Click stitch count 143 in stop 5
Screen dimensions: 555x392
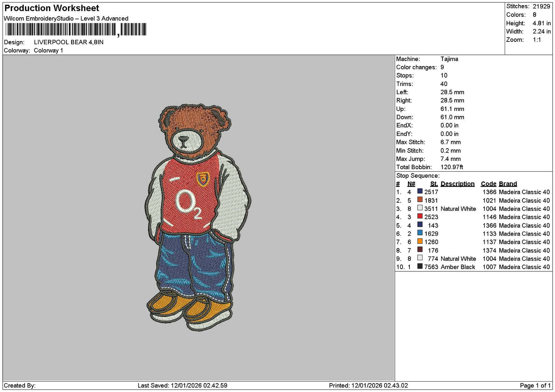433,225
